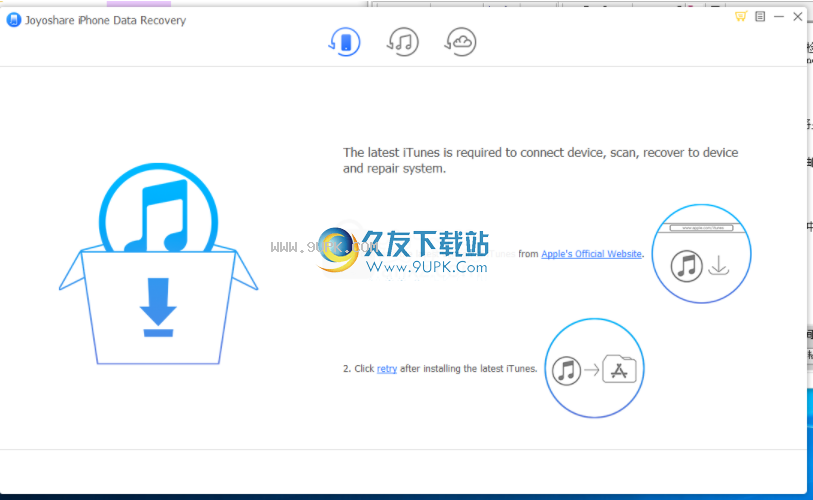This screenshot has height=500, width=813.
Task: Click the iTunes website download circle image
Action: click(702, 254)
